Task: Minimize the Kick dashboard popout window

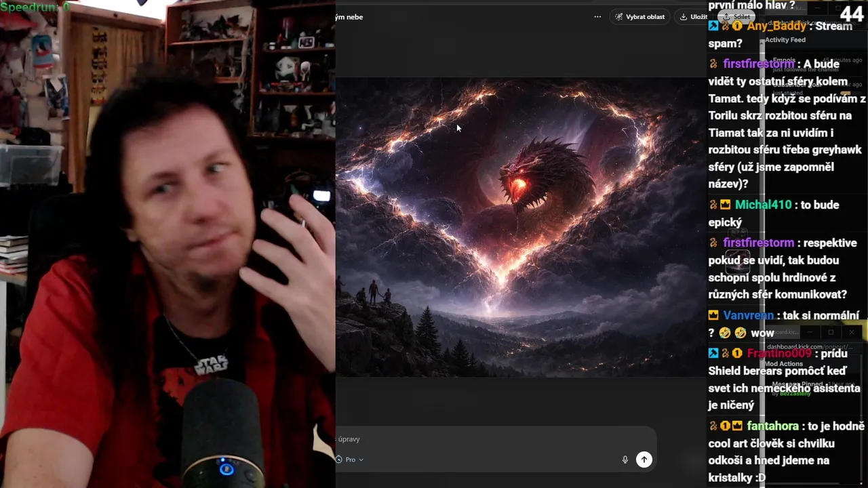Action: [810, 332]
